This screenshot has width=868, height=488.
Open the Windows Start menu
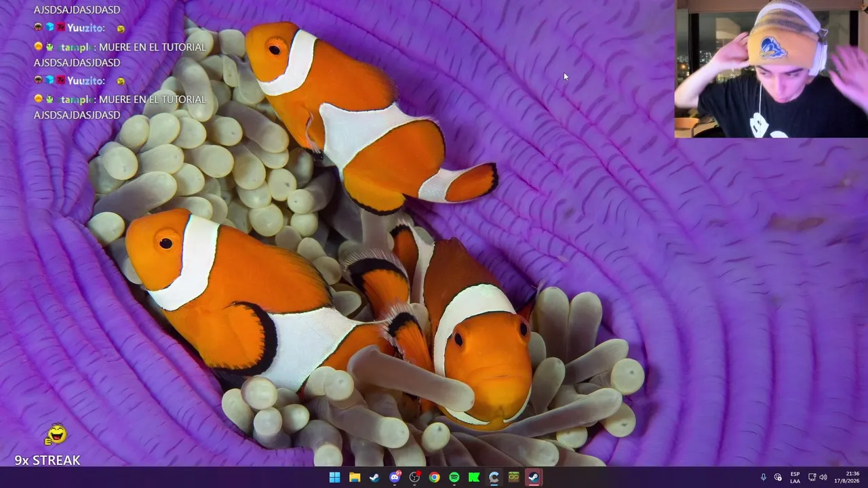click(334, 477)
